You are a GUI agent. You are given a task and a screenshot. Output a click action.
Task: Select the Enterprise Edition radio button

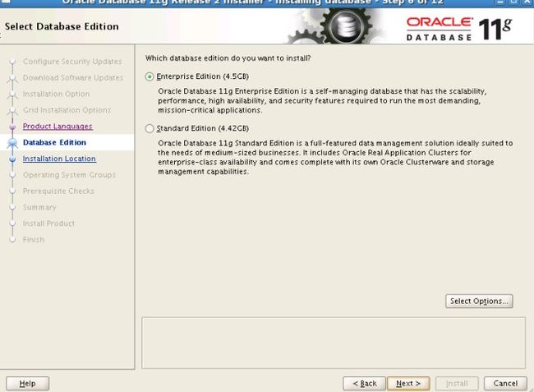coord(150,76)
